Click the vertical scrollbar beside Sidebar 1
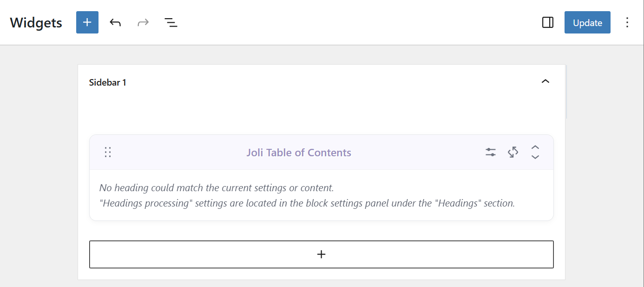Image resolution: width=644 pixels, height=287 pixels. [x=566, y=92]
